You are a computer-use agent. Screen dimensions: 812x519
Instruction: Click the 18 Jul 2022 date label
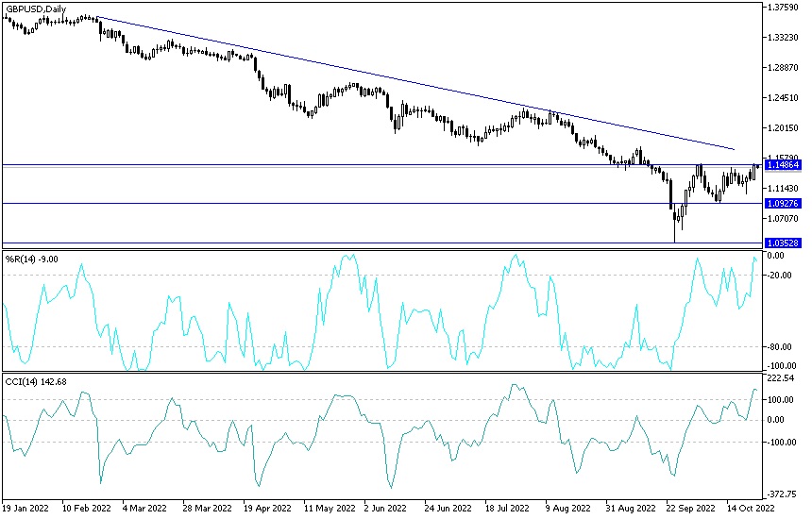coord(507,508)
